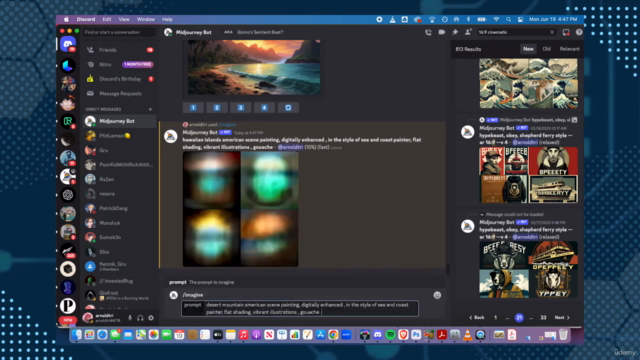Click the /imagine prompt input field
This screenshot has height=360, width=640.
[x=300, y=309]
